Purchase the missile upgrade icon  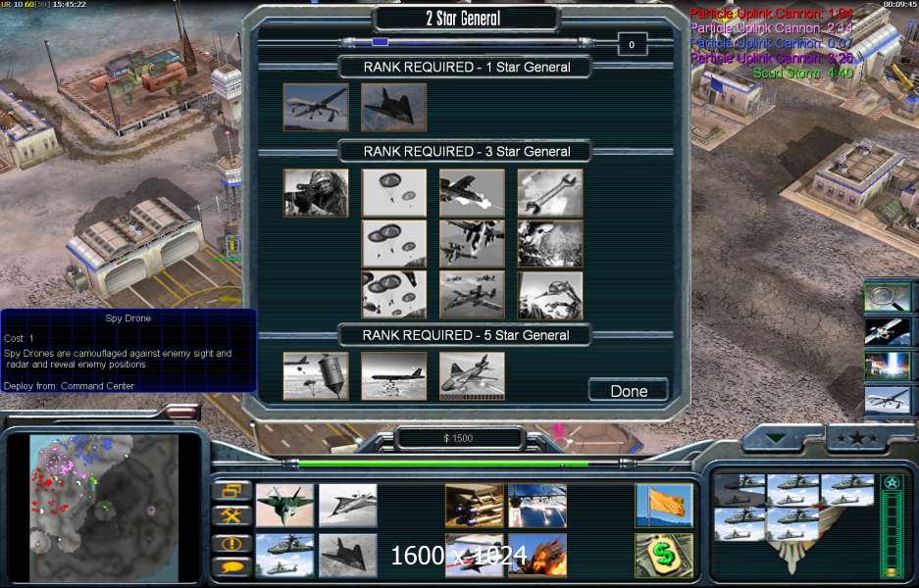[x=474, y=506]
